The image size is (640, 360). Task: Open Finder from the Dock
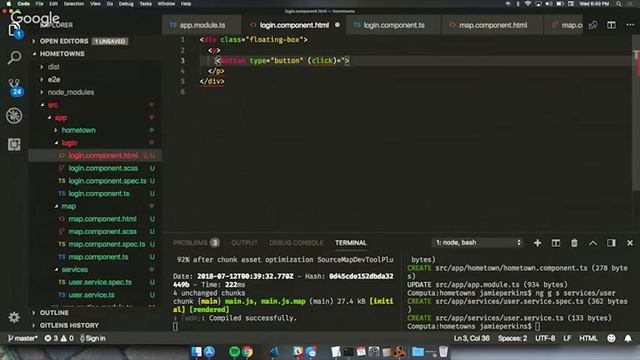(196, 352)
